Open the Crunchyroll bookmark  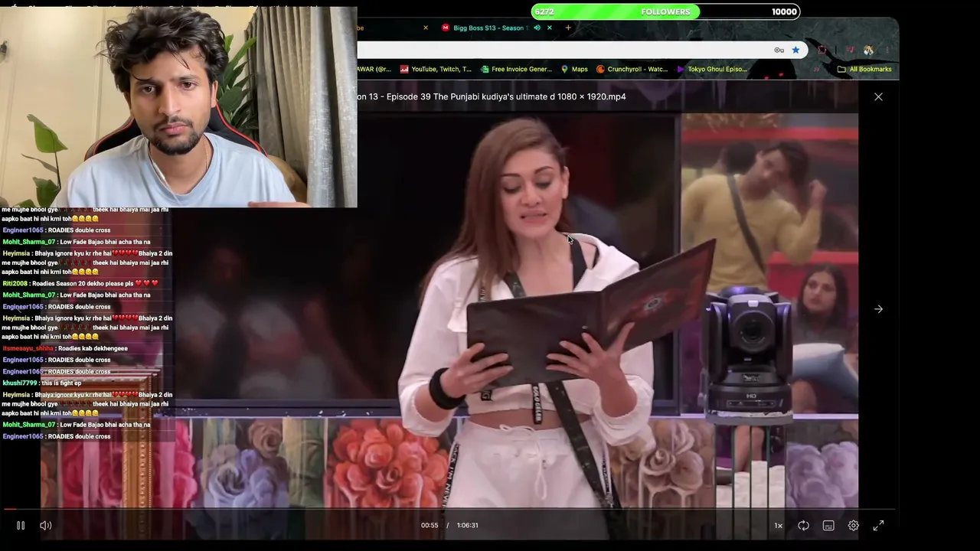point(632,69)
